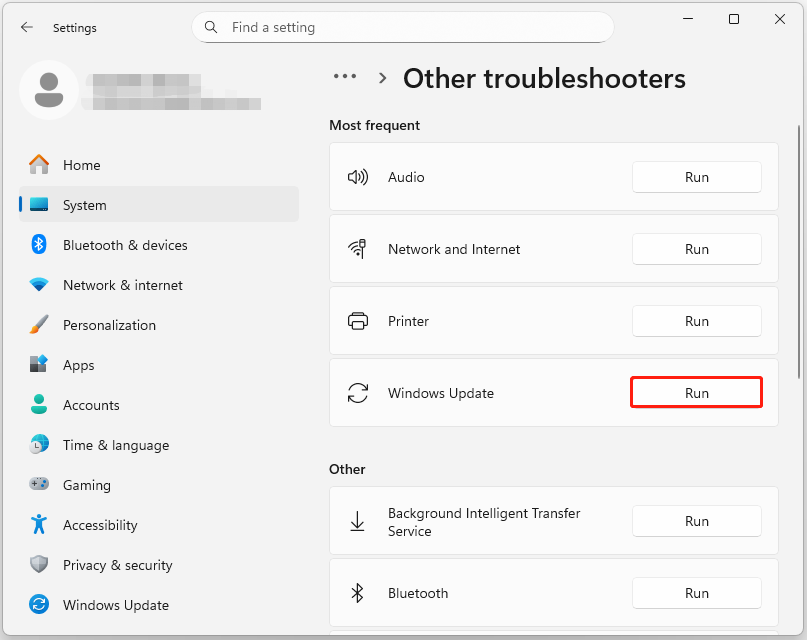This screenshot has height=640, width=807.
Task: Click the Audio speaker icon
Action: (x=359, y=176)
